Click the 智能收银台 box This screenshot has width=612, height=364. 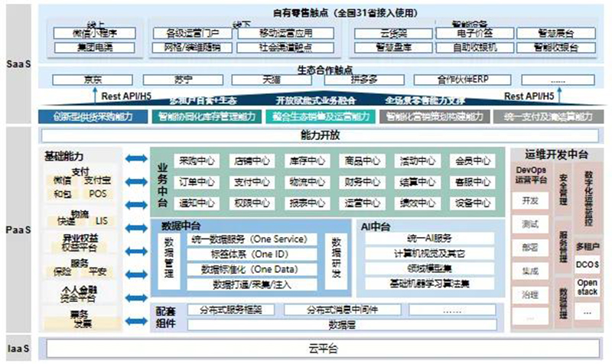coord(556,47)
